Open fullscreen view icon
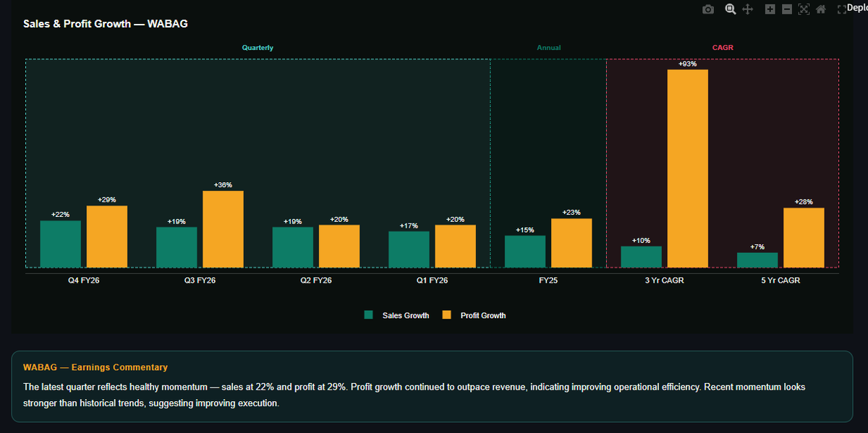 (841, 9)
